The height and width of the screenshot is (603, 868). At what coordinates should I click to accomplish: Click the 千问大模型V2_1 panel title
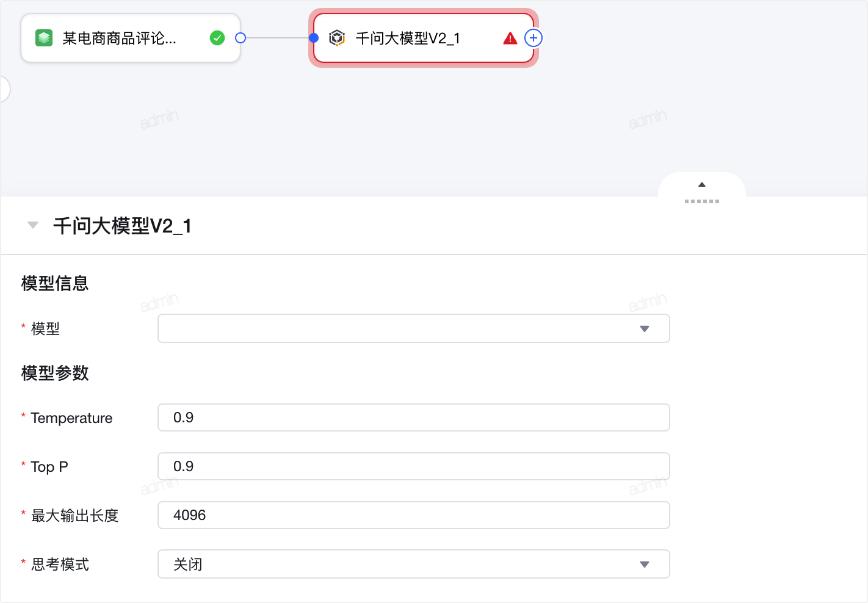122,226
